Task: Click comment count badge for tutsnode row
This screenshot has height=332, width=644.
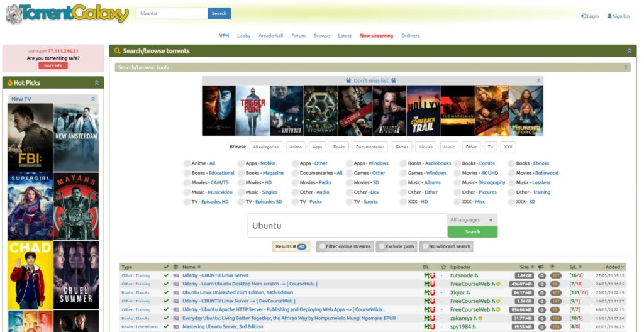Action: point(541,275)
